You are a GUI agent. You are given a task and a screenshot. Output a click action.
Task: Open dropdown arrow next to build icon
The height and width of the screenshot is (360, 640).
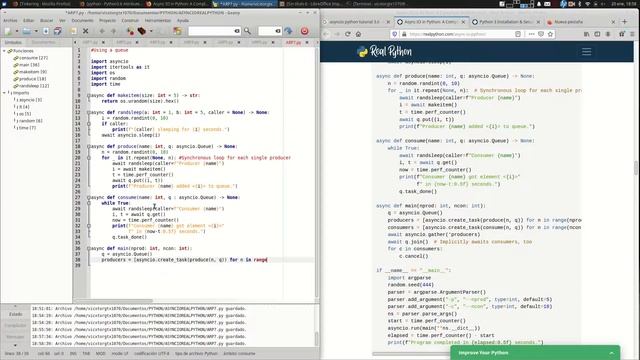coord(151,31)
